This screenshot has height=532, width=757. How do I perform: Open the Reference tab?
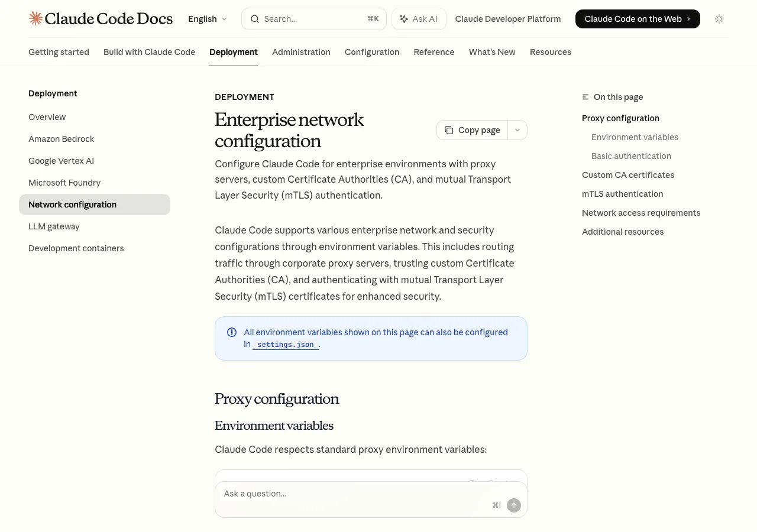[x=434, y=52]
